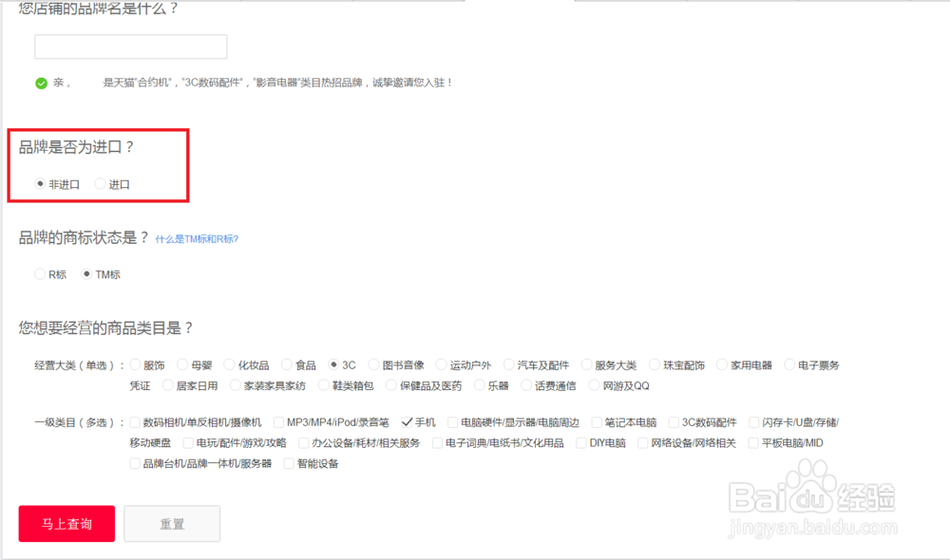Open the 什么是TM标和R标? help link
This screenshot has width=950, height=560.
pyautogui.click(x=197, y=239)
